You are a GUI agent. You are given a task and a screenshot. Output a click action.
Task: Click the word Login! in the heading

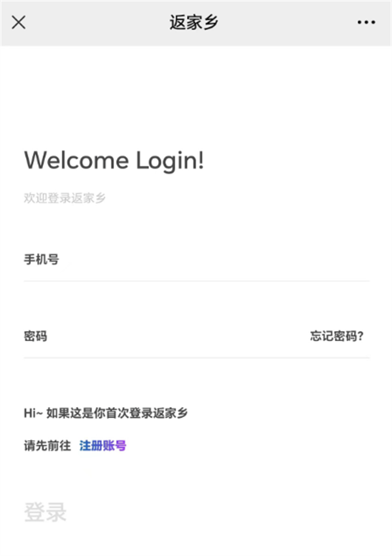(170, 161)
